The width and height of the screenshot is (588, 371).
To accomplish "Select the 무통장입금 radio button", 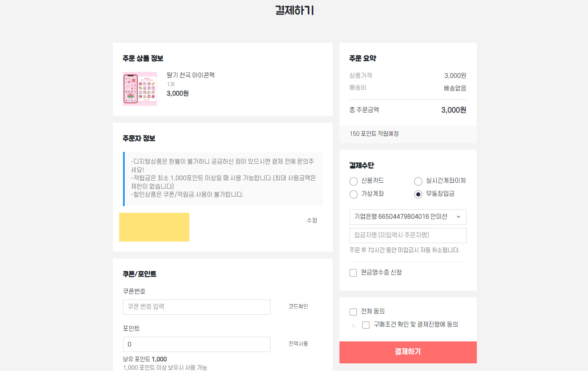I will point(418,194).
